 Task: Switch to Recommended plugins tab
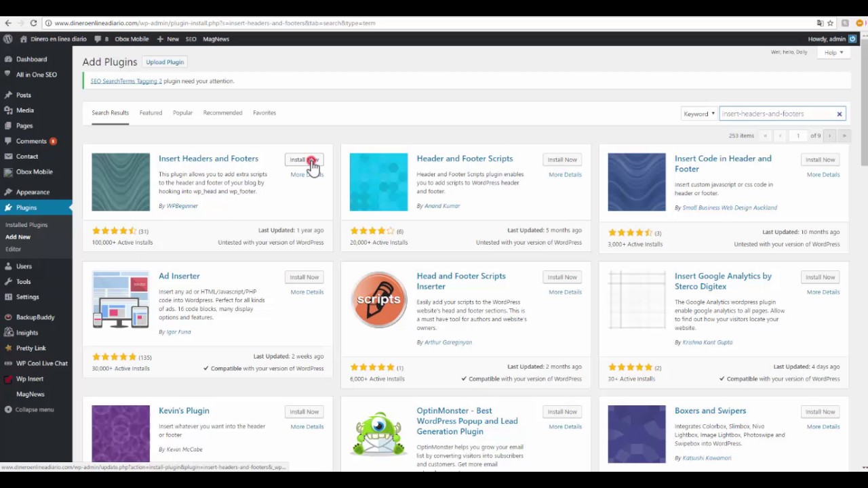[222, 113]
